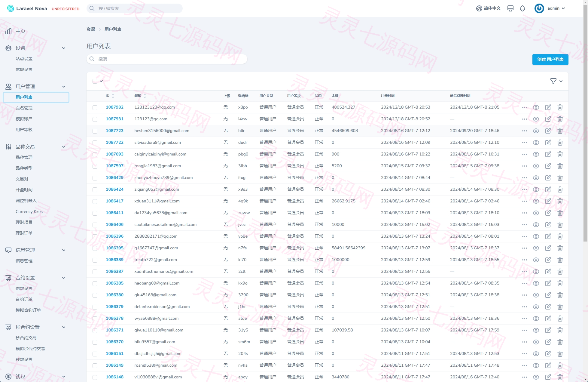Screen dimensions: 588x382
Task: Select row checkbox for user 1086406
Action: (x=95, y=225)
